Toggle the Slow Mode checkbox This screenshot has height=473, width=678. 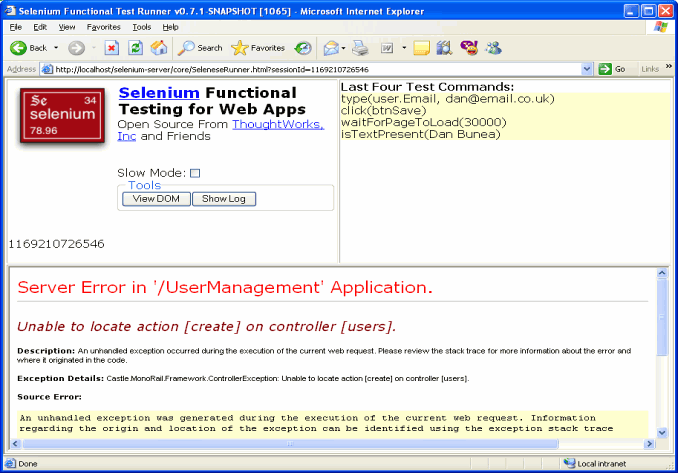pos(195,173)
